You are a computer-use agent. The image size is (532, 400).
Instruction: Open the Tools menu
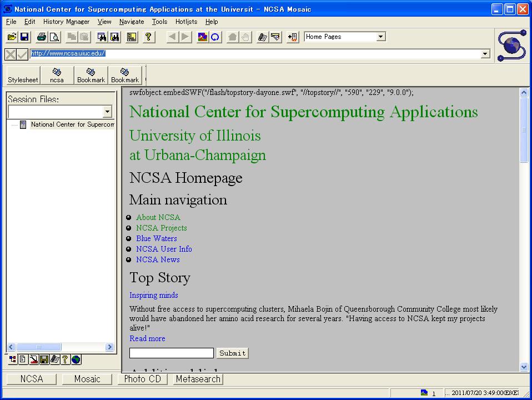click(159, 22)
